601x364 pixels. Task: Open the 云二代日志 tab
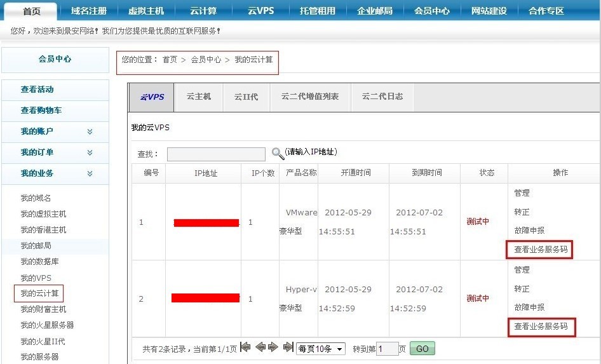pos(382,97)
